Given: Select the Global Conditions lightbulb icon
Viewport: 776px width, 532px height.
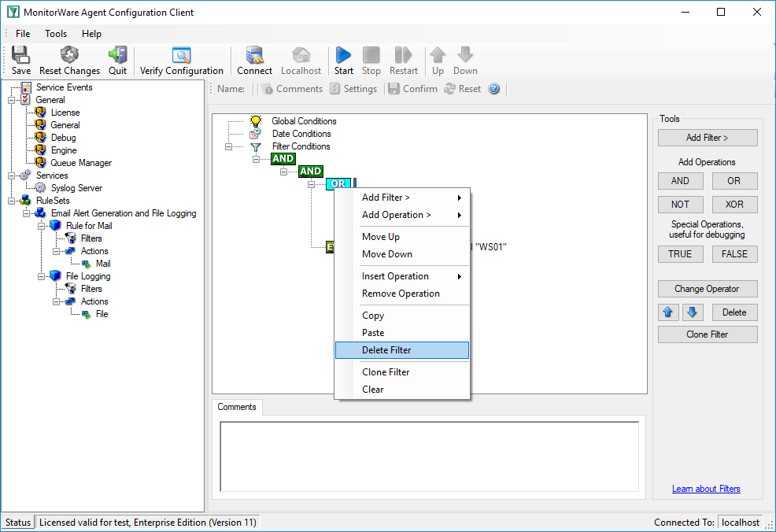Looking at the screenshot, I should (x=255, y=120).
